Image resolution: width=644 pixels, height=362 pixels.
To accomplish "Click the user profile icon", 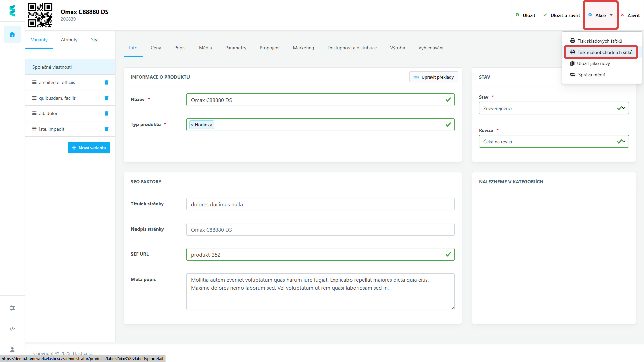I will point(12,350).
